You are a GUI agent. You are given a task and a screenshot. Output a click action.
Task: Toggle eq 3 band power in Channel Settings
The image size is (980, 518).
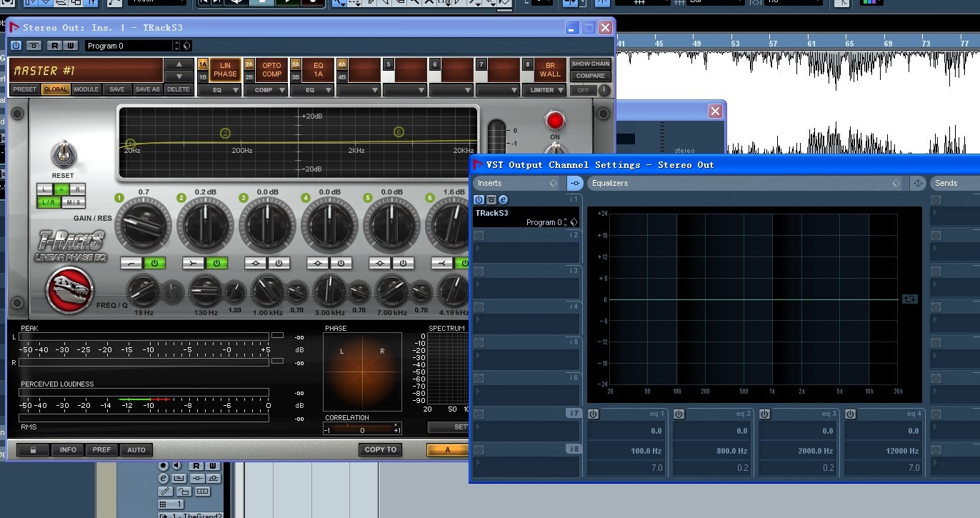pos(764,414)
